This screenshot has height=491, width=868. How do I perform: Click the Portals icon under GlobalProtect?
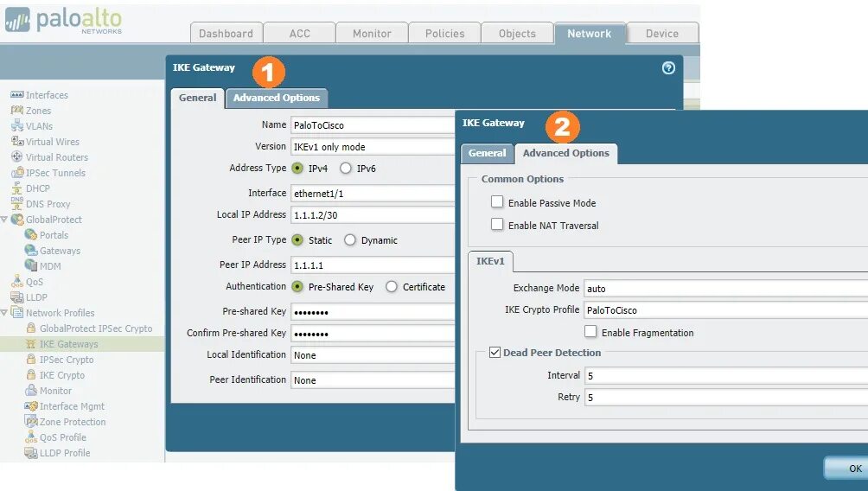tap(31, 235)
